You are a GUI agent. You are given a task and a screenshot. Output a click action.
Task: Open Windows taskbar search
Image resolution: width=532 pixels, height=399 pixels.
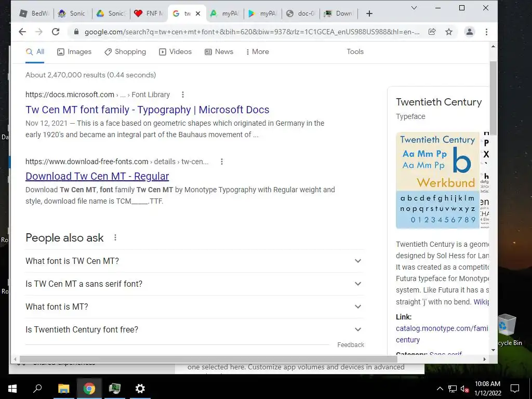coord(37,389)
